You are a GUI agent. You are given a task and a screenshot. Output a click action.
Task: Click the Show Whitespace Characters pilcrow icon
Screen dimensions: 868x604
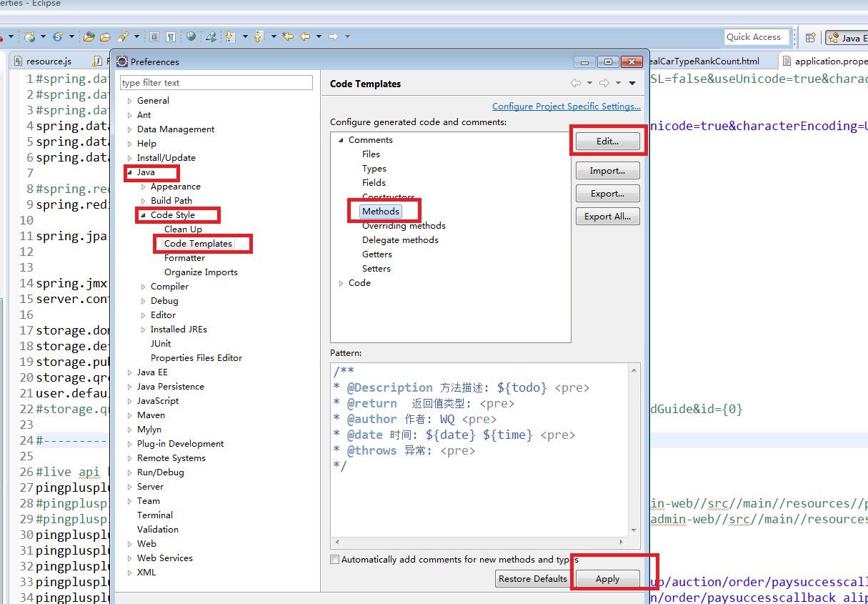tap(171, 36)
